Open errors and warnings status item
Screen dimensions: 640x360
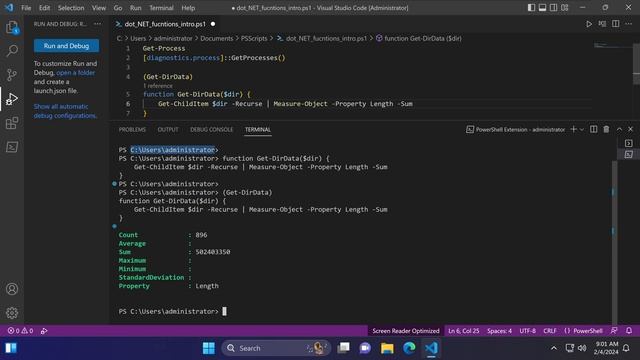pyautogui.click(x=20, y=331)
